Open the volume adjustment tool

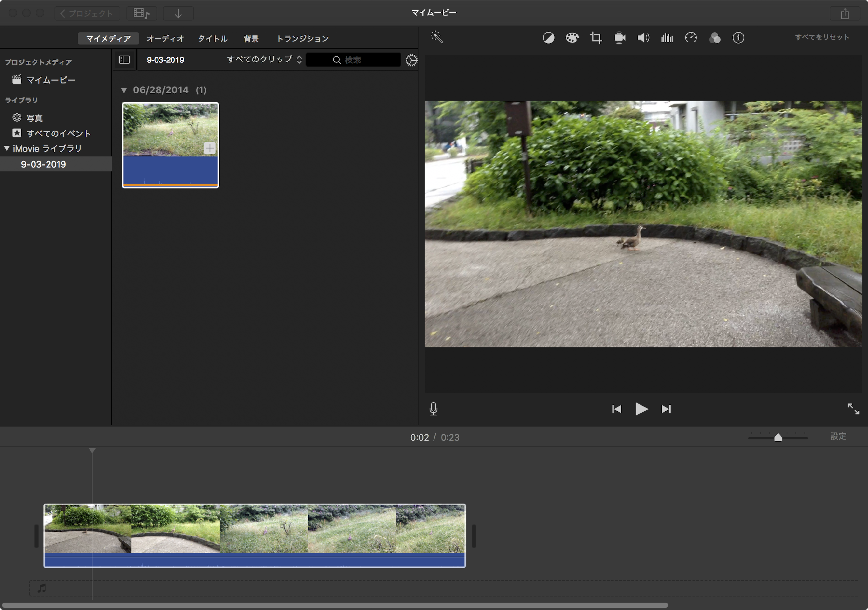pos(643,38)
